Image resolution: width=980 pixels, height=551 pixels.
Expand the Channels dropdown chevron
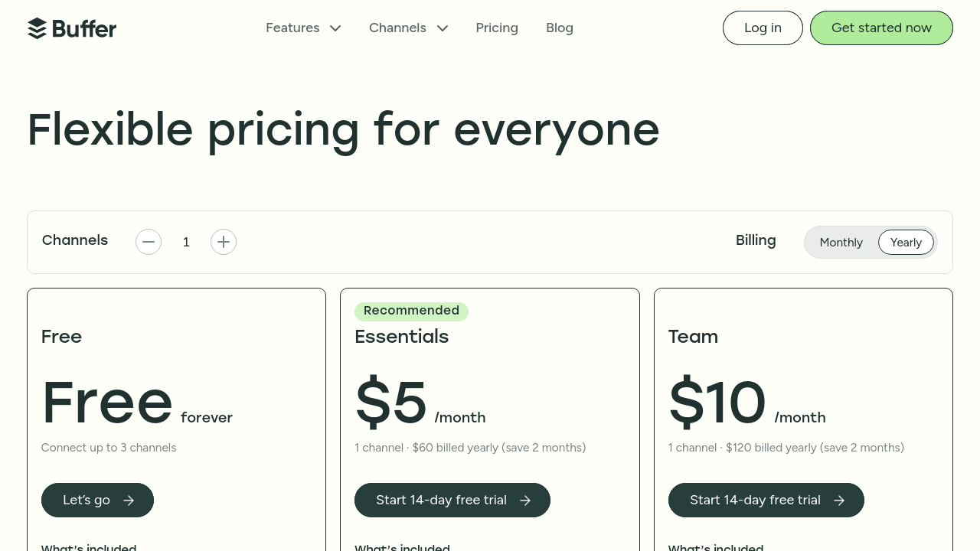[x=443, y=28]
